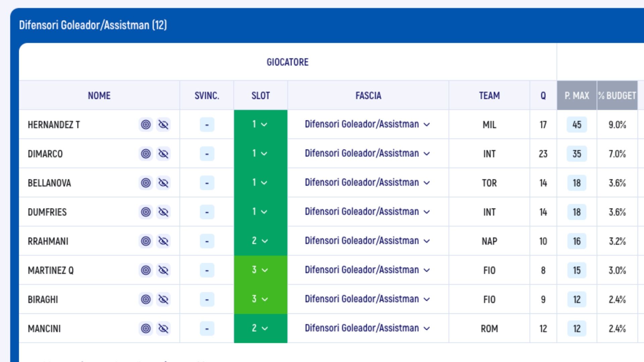Click the target icon next to DIMARCO
Image resolution: width=644 pixels, height=362 pixels.
pyautogui.click(x=146, y=154)
